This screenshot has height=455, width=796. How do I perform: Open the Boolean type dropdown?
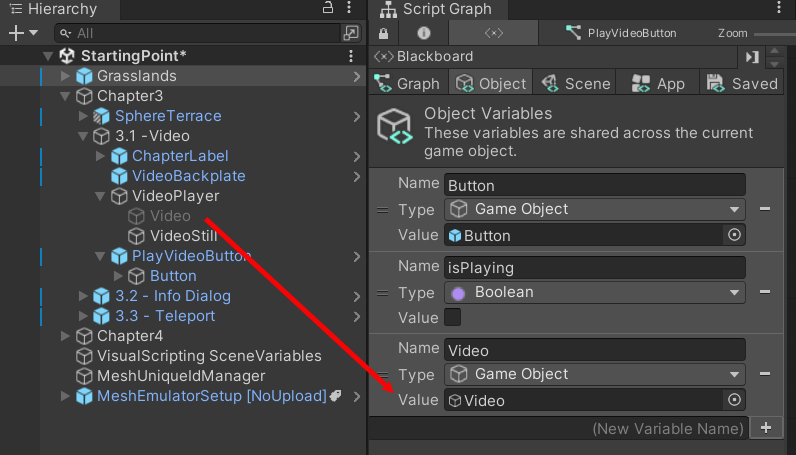[595, 292]
